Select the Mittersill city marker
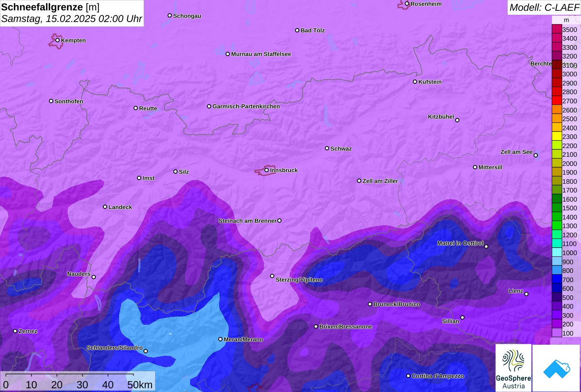The width and height of the screenshot is (581, 392). pos(475,167)
